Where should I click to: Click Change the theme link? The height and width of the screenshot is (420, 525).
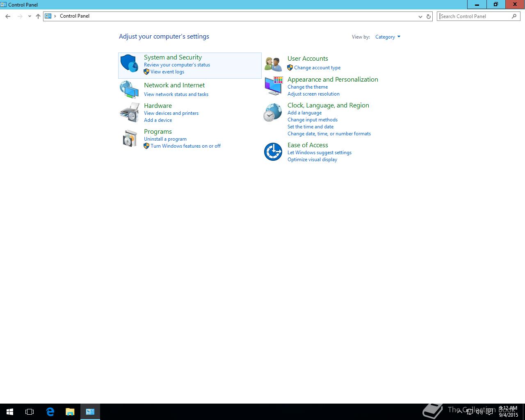[x=308, y=87]
